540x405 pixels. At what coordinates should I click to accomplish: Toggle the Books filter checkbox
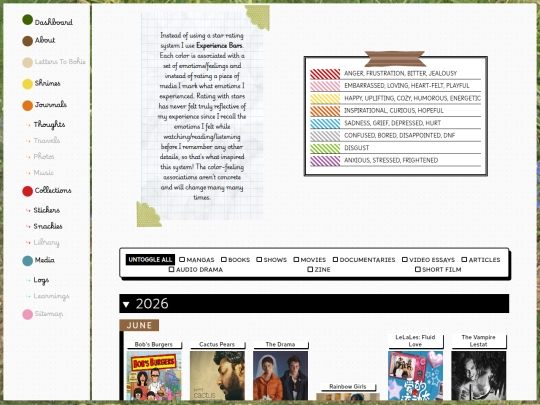point(224,259)
